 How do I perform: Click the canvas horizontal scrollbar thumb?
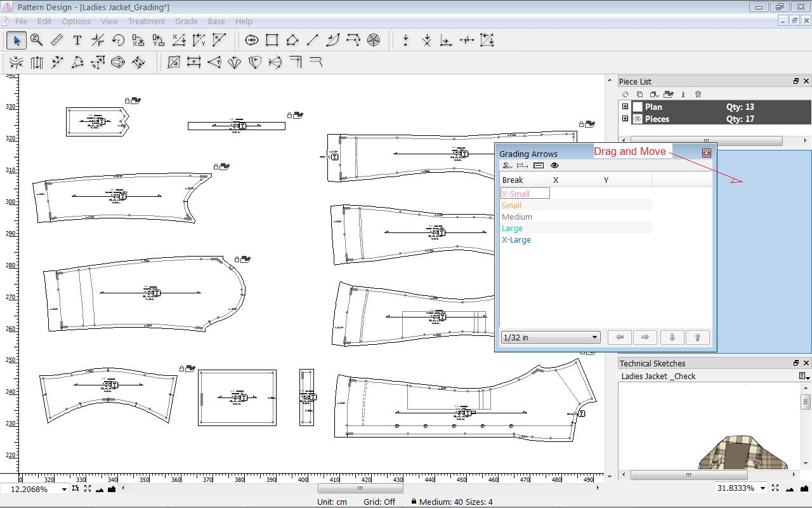(360, 488)
